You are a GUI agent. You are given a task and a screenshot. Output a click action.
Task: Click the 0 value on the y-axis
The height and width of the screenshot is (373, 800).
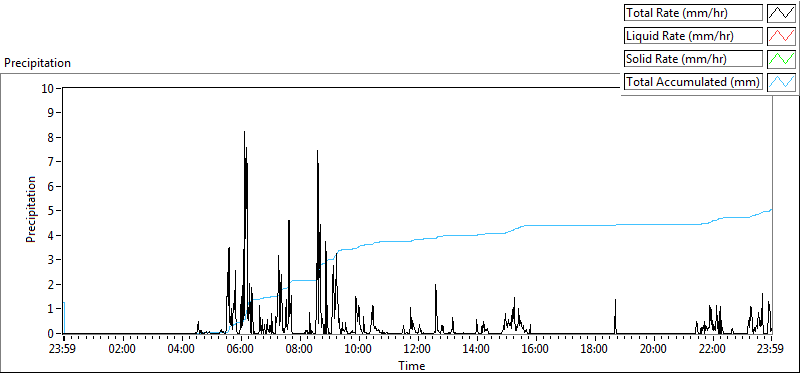click(51, 334)
